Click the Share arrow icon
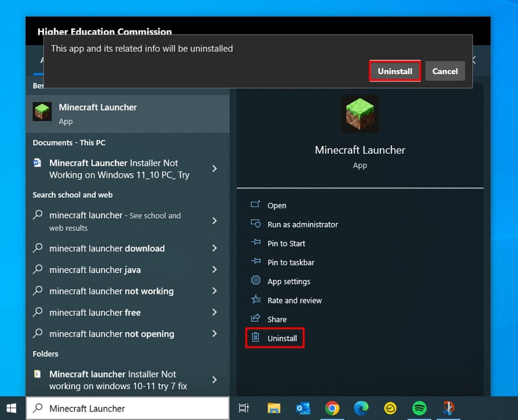 [255, 319]
